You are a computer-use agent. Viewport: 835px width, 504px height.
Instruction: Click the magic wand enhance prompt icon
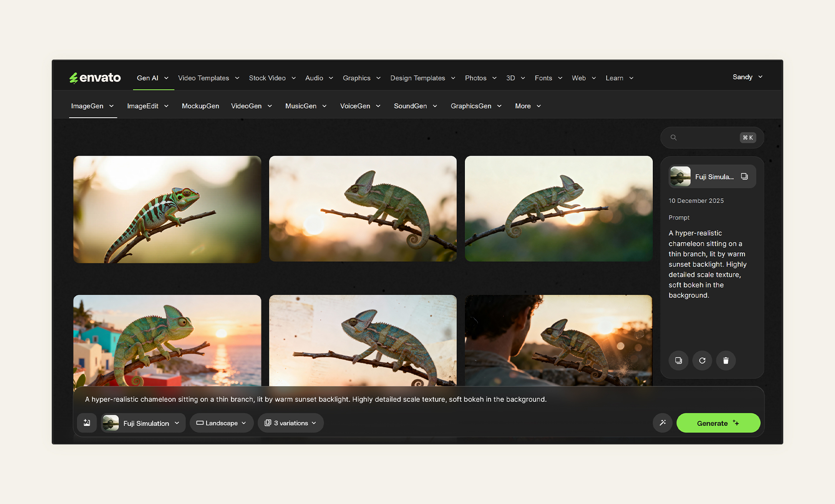(x=662, y=423)
